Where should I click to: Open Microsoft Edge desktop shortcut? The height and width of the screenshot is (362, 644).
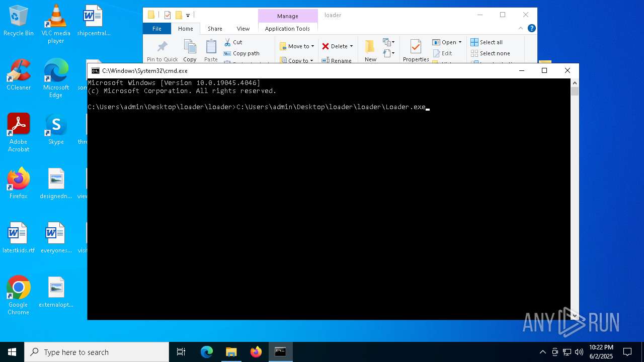[56, 78]
